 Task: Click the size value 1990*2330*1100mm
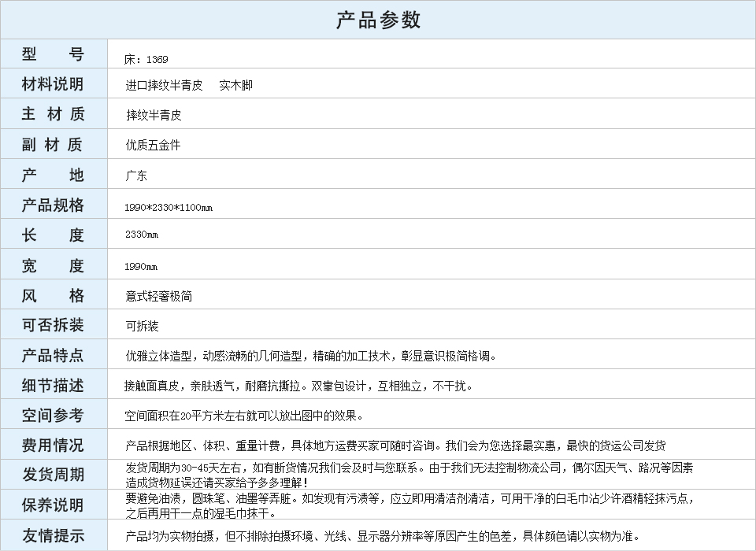tap(169, 207)
